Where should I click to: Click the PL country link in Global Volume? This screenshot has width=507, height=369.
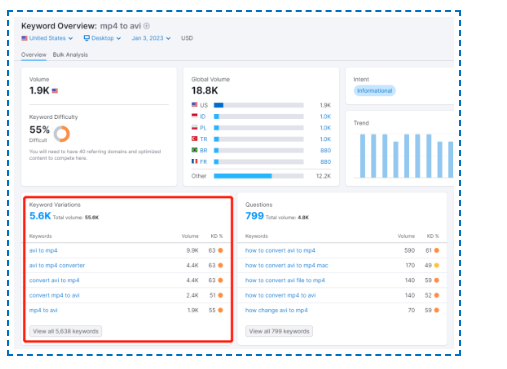point(203,128)
